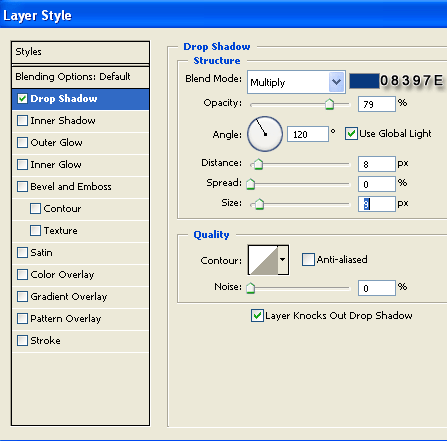Click the angle dial control
The image size is (447, 441).
click(x=265, y=134)
